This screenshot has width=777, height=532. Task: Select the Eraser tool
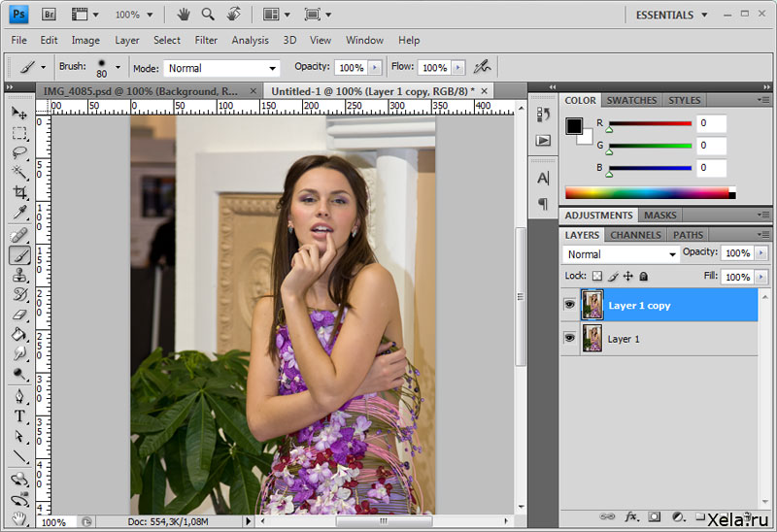[19, 315]
